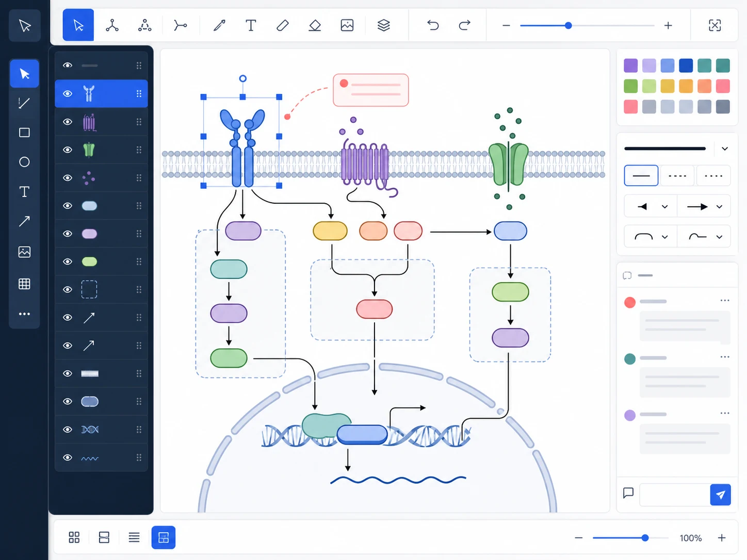This screenshot has height=560, width=747.
Task: Expand the line thickness dropdown
Action: [724, 149]
